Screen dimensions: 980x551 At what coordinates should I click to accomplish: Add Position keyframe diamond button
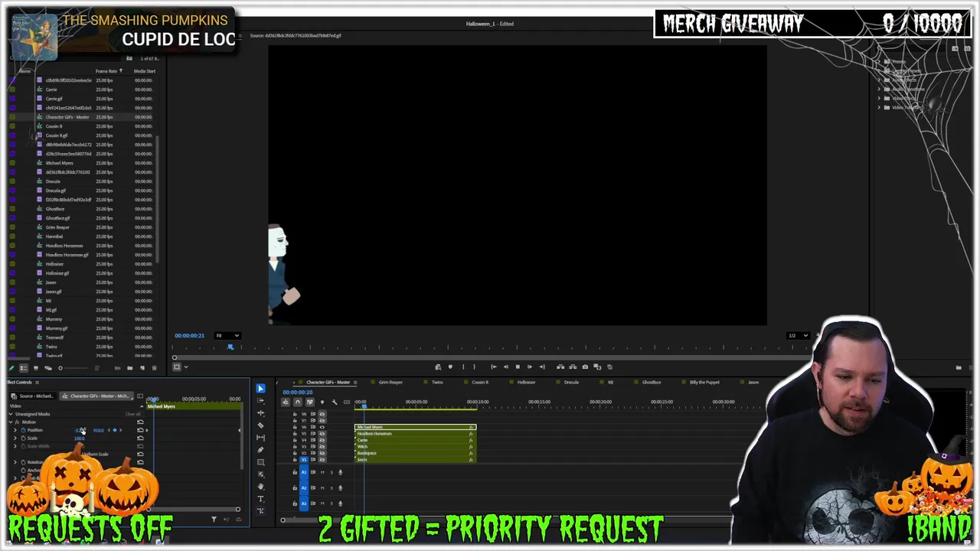point(114,430)
